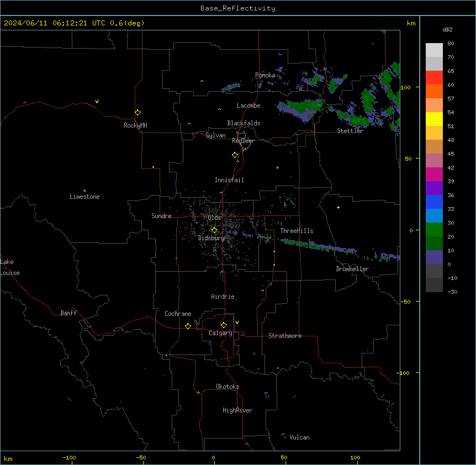Click the Banff town label
476x465 pixels.
pos(68,313)
